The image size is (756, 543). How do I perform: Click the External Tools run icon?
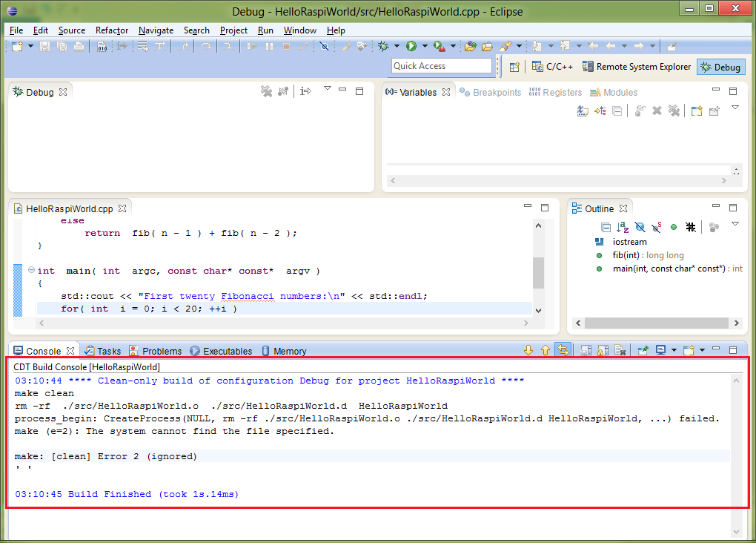[x=439, y=46]
